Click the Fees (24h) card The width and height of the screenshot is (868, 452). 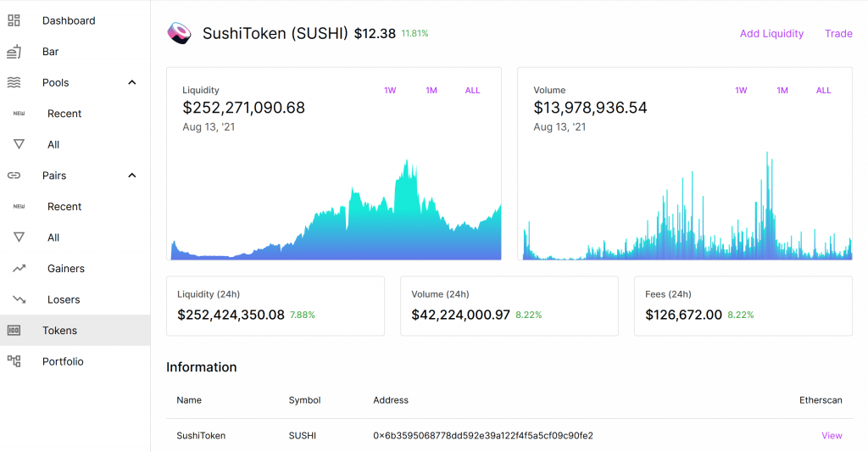pyautogui.click(x=743, y=306)
